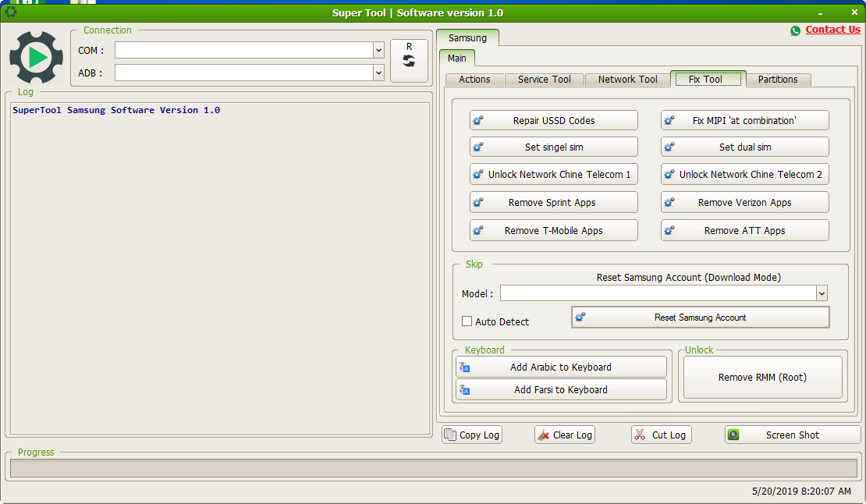
Task: Click the gear icon on Remove Verizon Apps
Action: (x=669, y=203)
